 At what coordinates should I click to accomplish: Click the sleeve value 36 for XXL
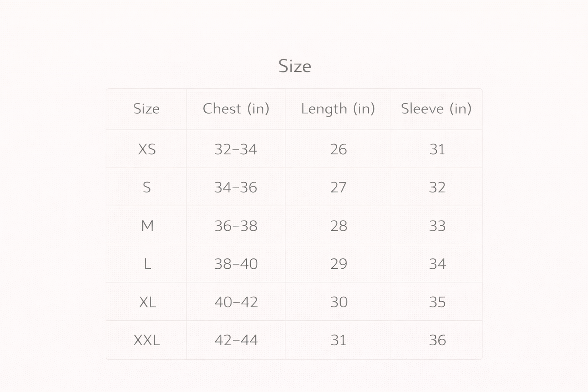(x=437, y=340)
